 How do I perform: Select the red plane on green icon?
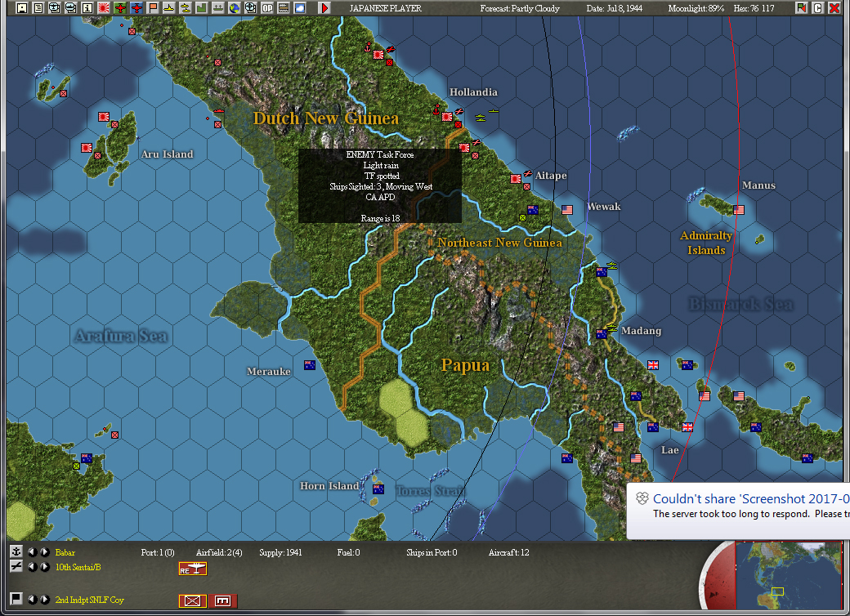120,7
